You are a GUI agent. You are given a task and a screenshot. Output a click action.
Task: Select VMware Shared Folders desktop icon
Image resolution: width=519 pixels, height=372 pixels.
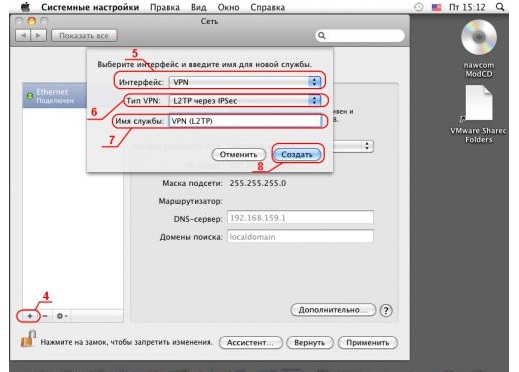(479, 103)
